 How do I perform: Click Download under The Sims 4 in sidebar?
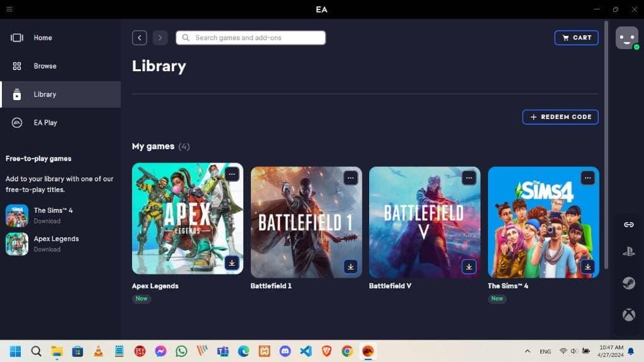pos(47,222)
